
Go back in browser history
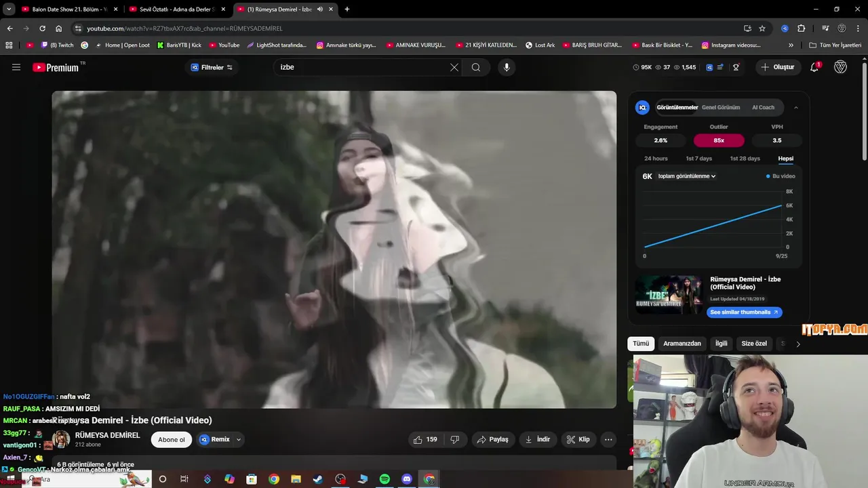tap(9, 28)
